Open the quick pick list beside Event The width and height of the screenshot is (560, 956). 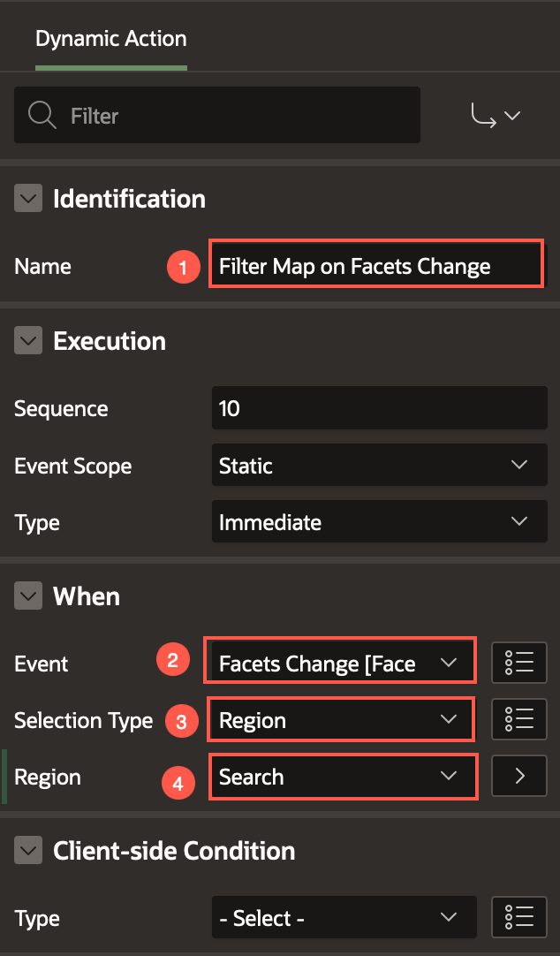click(518, 663)
